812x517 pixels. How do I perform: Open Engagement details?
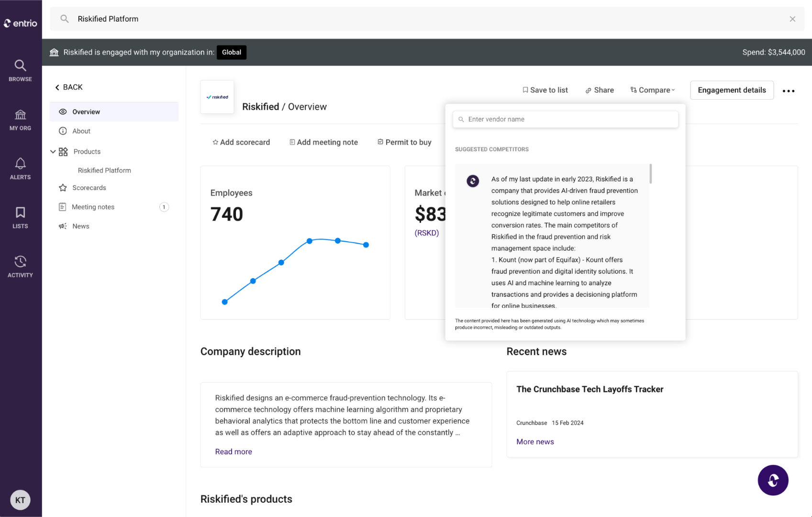732,90
